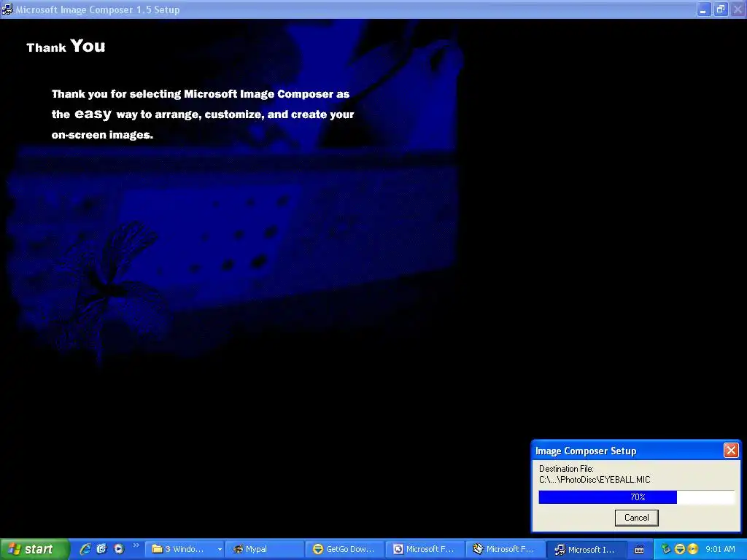The image size is (747, 560).
Task: Click the keyboard icon on taskbar
Action: pos(639,550)
